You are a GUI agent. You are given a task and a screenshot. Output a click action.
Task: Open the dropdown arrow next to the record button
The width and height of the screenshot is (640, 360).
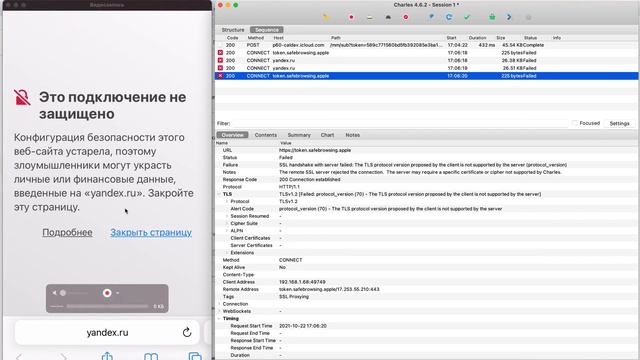pos(118,293)
